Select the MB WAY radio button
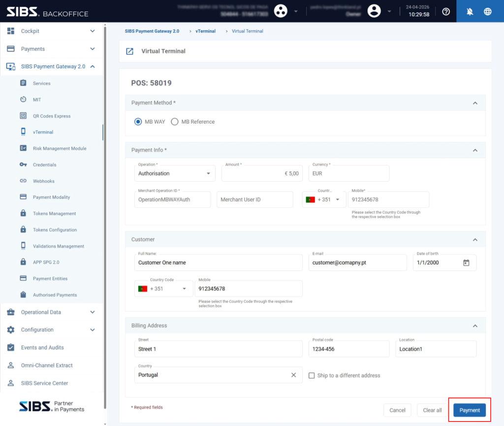The image size is (504, 426). point(138,122)
